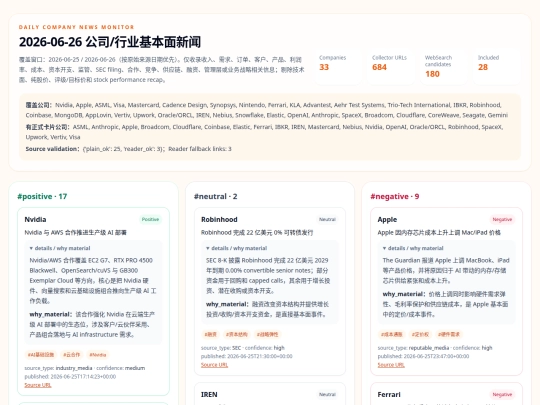The image size is (540, 405).
Task: Open the Source URL link in the Apple card
Action: click(x=391, y=365)
